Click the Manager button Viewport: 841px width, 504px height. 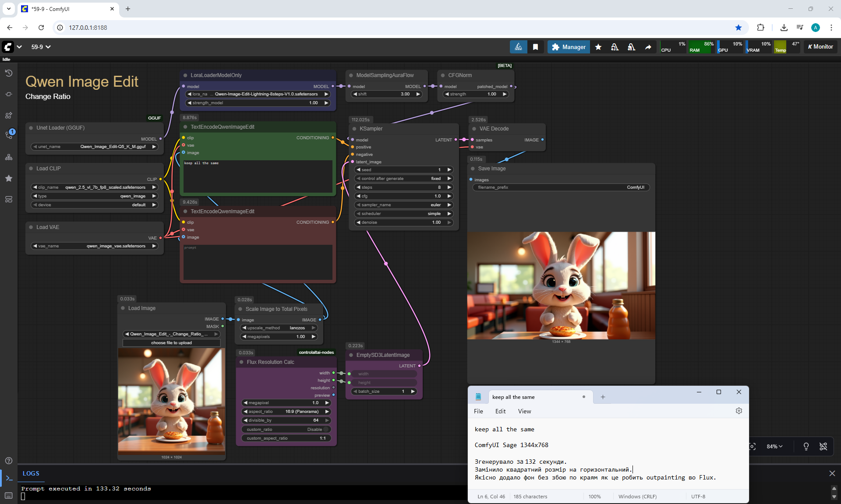pyautogui.click(x=569, y=47)
